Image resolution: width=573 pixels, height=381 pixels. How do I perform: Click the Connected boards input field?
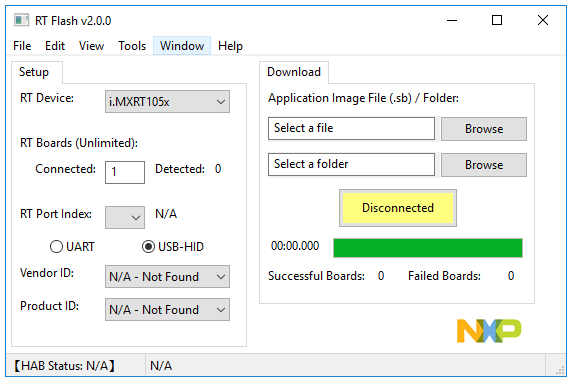click(125, 172)
